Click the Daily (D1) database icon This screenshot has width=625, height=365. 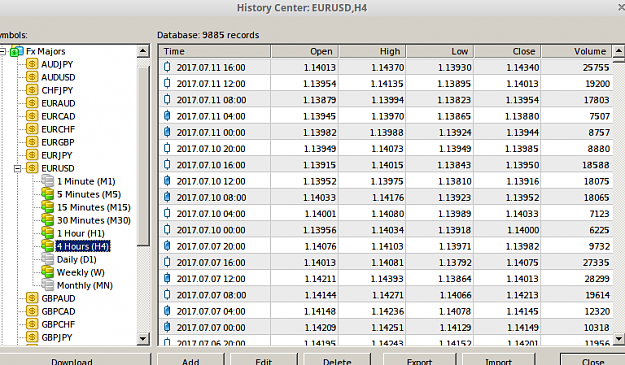click(47, 259)
